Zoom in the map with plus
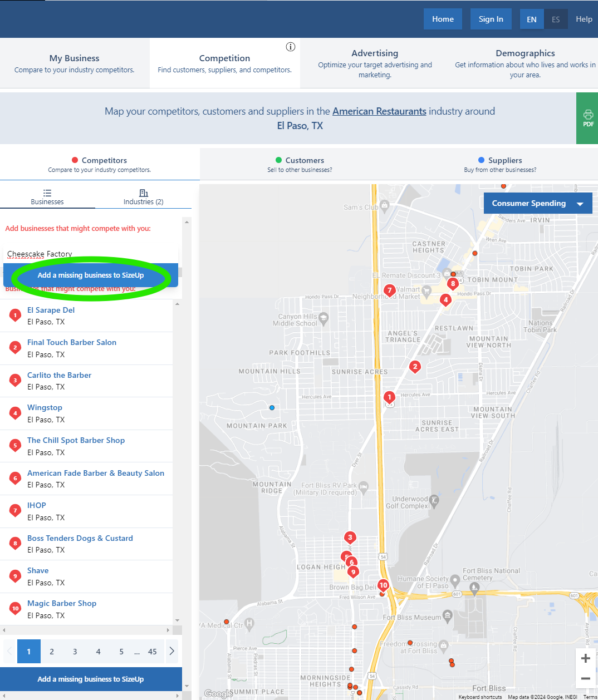Screen dimensions: 598x700 [586, 659]
